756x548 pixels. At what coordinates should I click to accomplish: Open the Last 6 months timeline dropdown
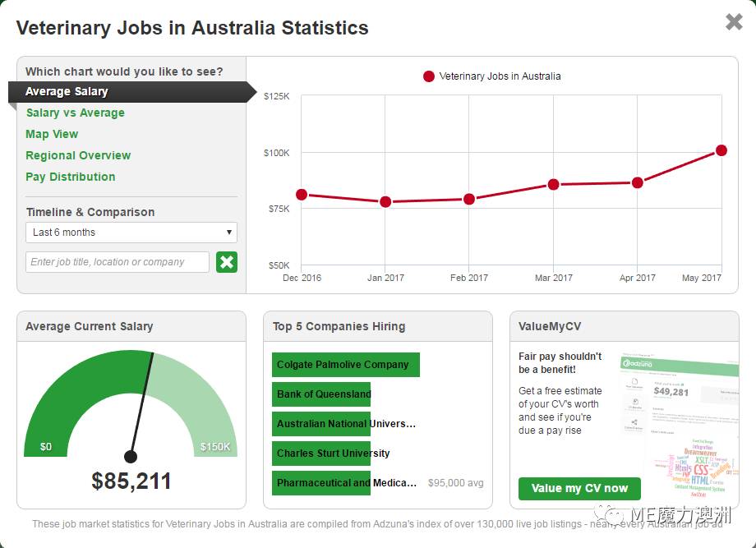click(x=131, y=233)
